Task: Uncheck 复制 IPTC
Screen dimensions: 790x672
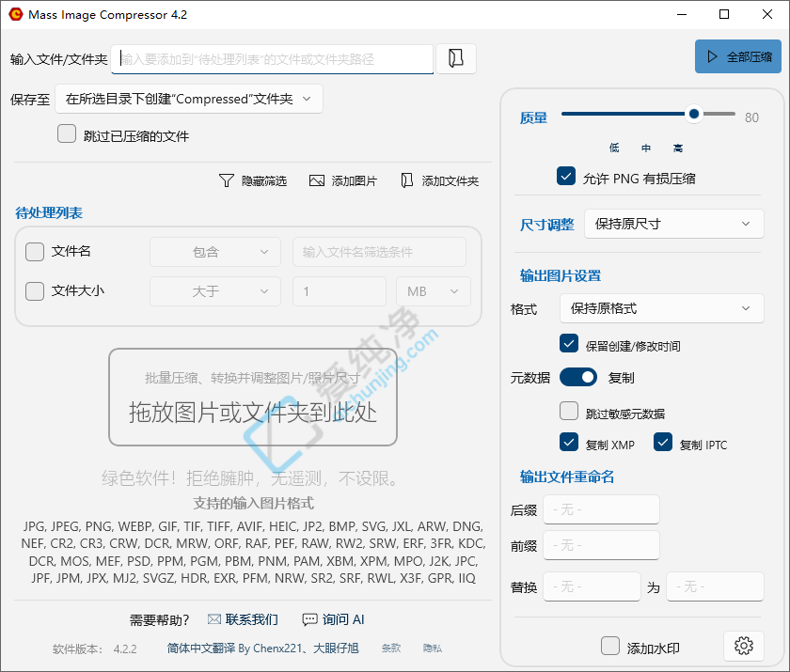Action: pyautogui.click(x=663, y=443)
